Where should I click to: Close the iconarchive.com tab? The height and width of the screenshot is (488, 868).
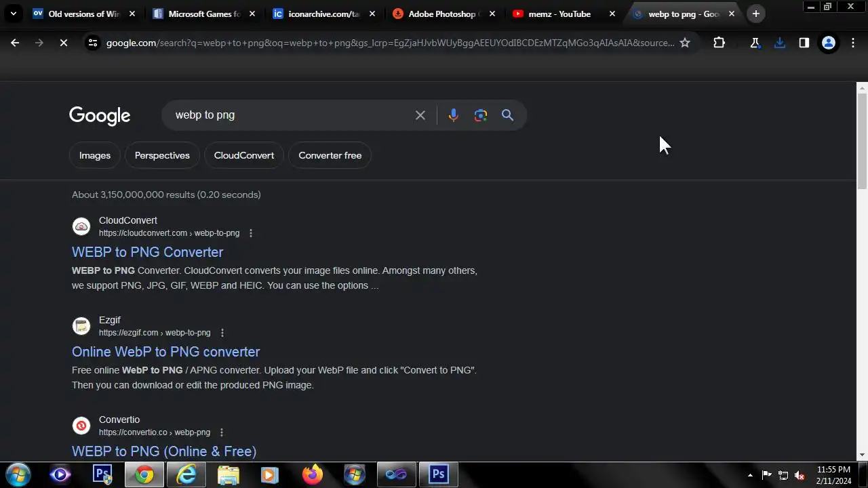click(372, 14)
